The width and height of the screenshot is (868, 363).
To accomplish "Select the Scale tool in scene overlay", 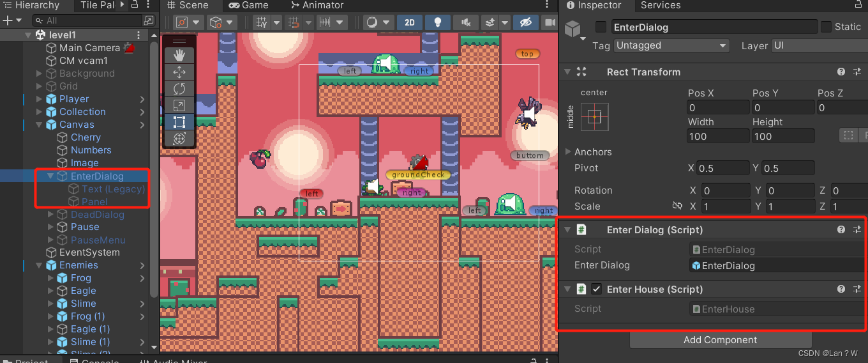I will pyautogui.click(x=179, y=105).
